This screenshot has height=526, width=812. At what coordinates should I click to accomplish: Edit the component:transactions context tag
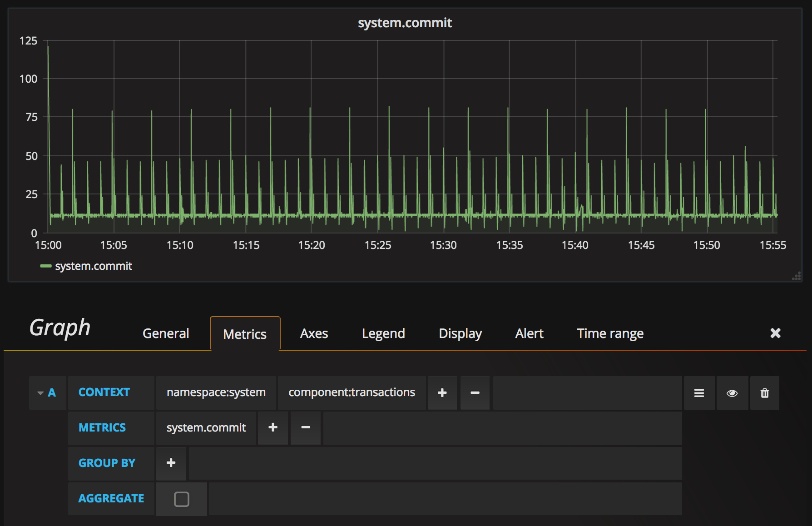352,393
